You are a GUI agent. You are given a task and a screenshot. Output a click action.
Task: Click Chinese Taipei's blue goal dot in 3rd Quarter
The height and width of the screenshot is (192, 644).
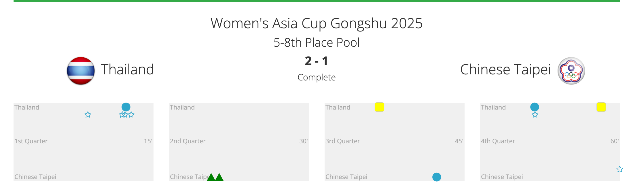click(x=437, y=177)
